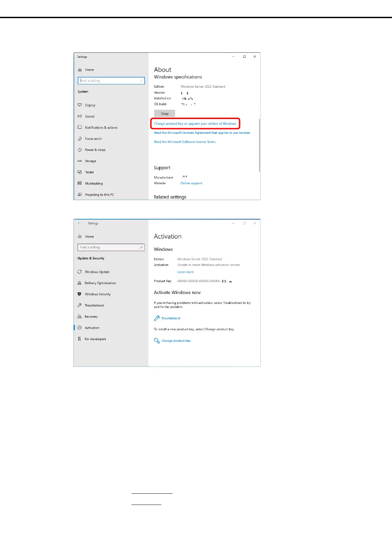Click the Home icon in About window sidebar
392x555 pixels.
[80, 70]
